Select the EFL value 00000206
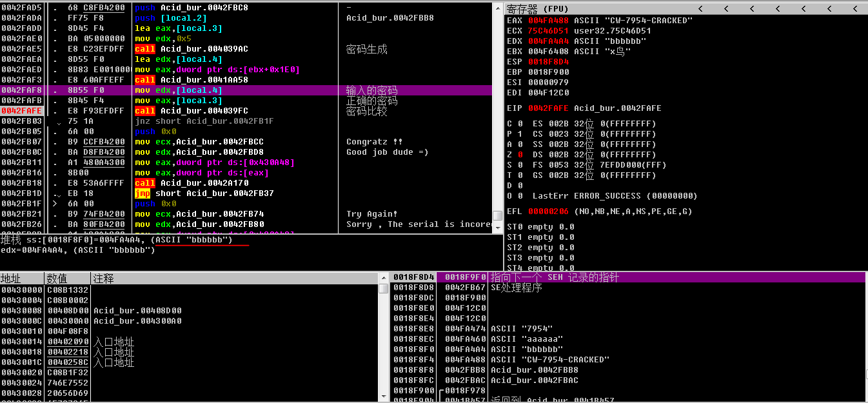868x403 pixels. tap(548, 211)
